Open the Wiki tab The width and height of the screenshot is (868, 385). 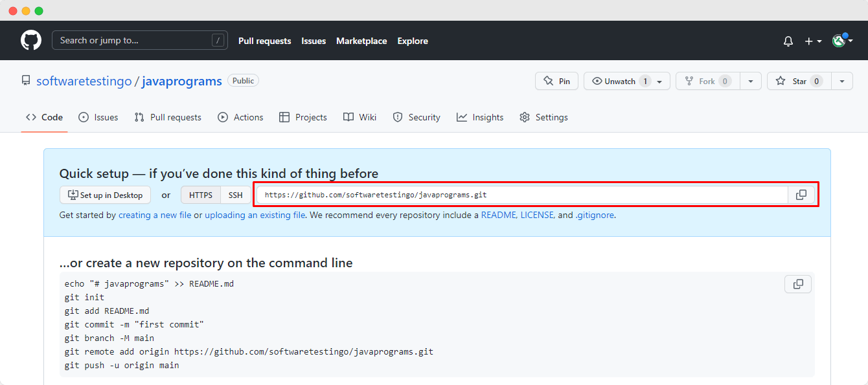tap(360, 117)
